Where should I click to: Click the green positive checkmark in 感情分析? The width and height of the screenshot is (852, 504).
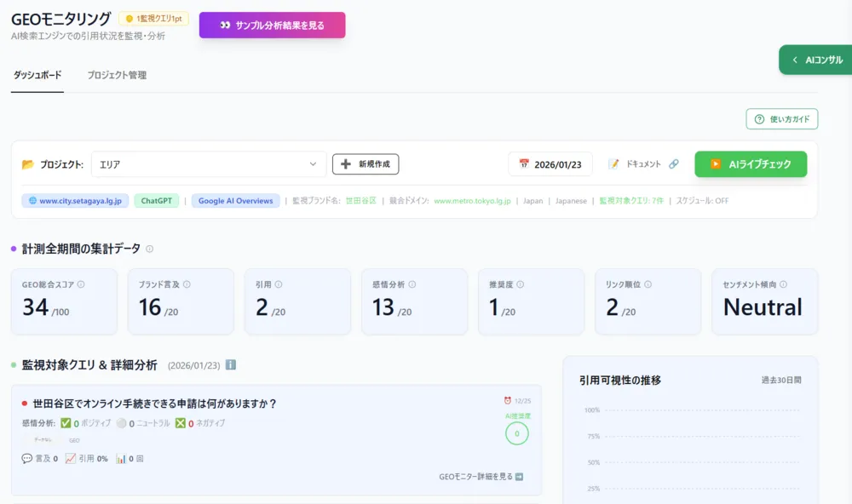pos(66,423)
